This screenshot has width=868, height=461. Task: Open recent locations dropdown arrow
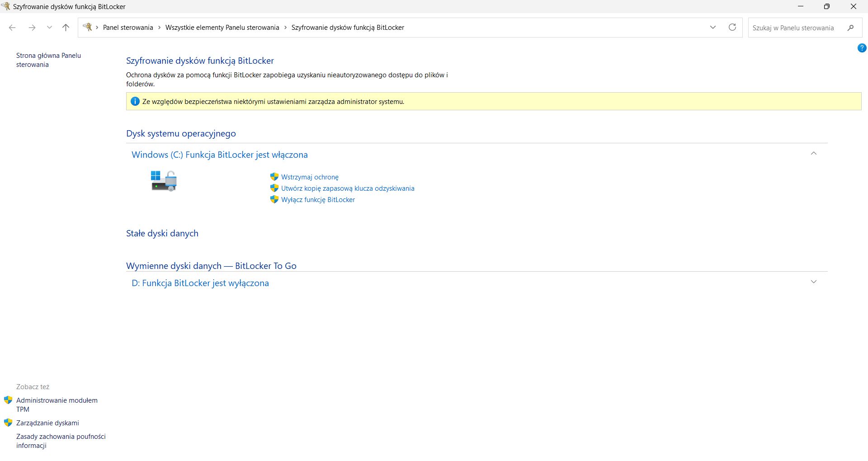(49, 28)
